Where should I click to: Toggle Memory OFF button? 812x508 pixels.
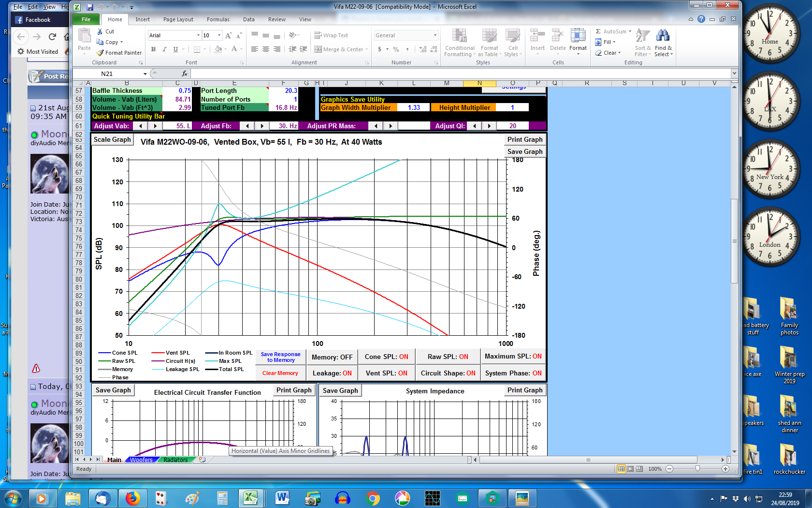coord(332,357)
